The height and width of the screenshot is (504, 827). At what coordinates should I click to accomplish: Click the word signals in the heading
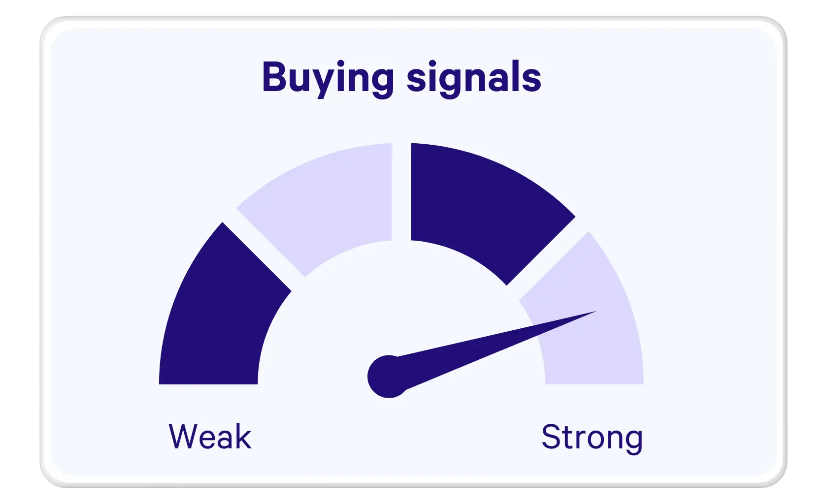474,78
